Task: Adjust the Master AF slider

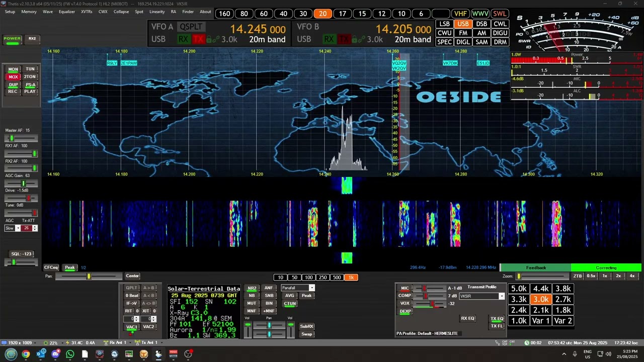Action: tap(21, 138)
